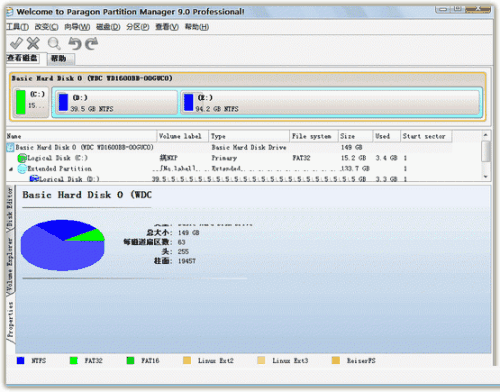Click the Basic Hard Disk Drive type cell
The width and height of the screenshot is (500, 392).
pyautogui.click(x=249, y=147)
